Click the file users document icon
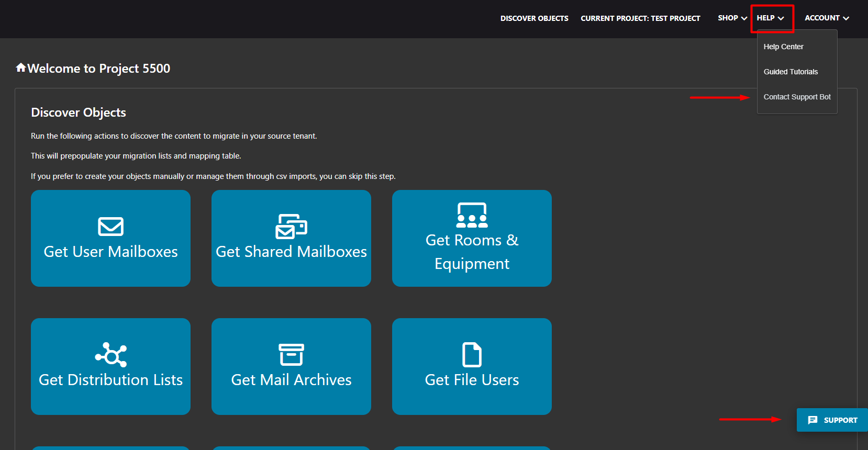This screenshot has height=450, width=868. click(x=472, y=355)
